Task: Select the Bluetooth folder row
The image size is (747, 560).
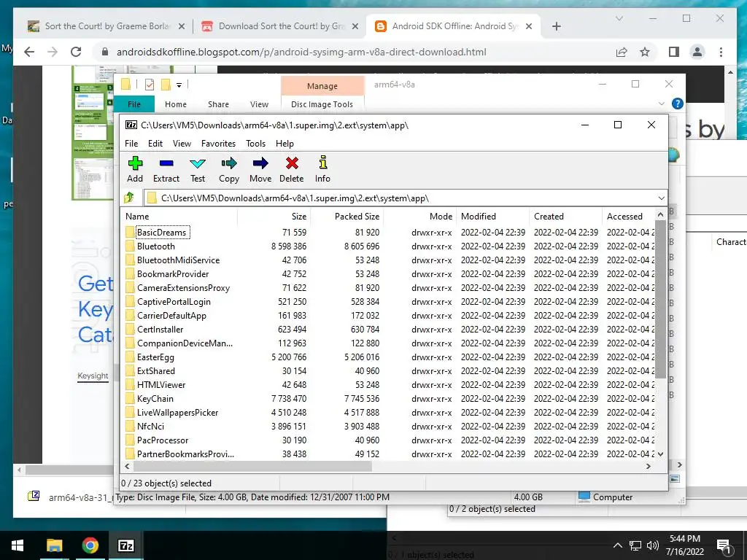Action: [x=389, y=246]
